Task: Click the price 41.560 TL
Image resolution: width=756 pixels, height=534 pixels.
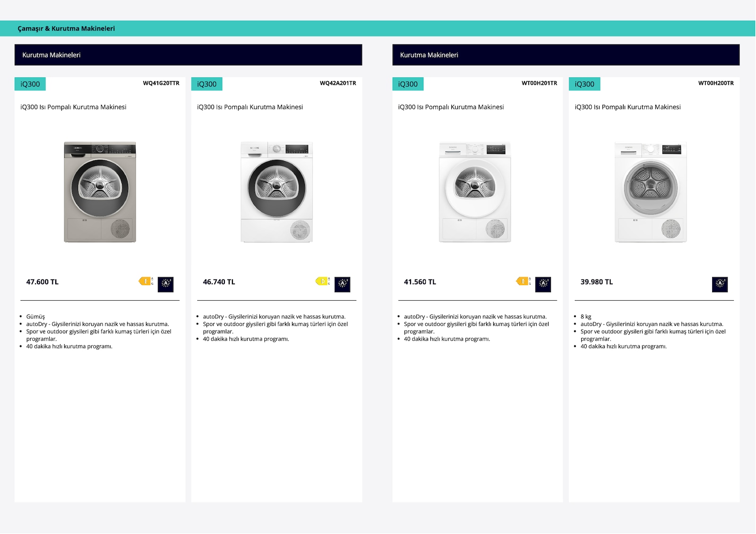Action: (x=420, y=282)
